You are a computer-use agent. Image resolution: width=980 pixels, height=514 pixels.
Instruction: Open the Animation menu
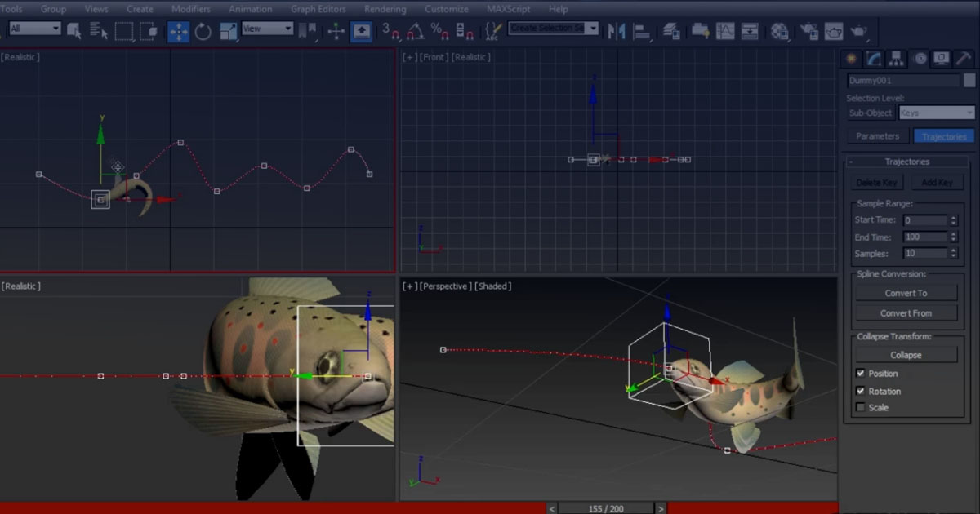tap(250, 9)
